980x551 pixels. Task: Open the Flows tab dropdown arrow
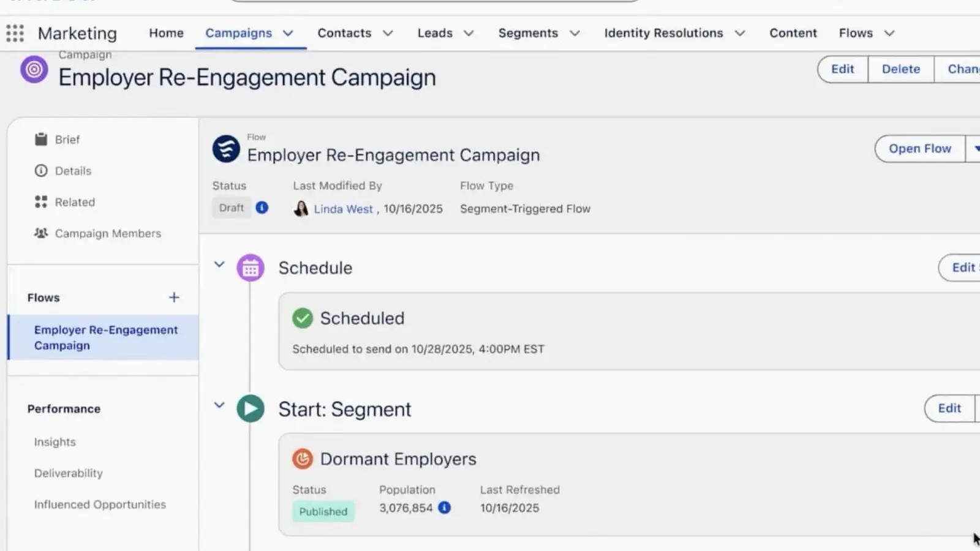click(x=889, y=33)
